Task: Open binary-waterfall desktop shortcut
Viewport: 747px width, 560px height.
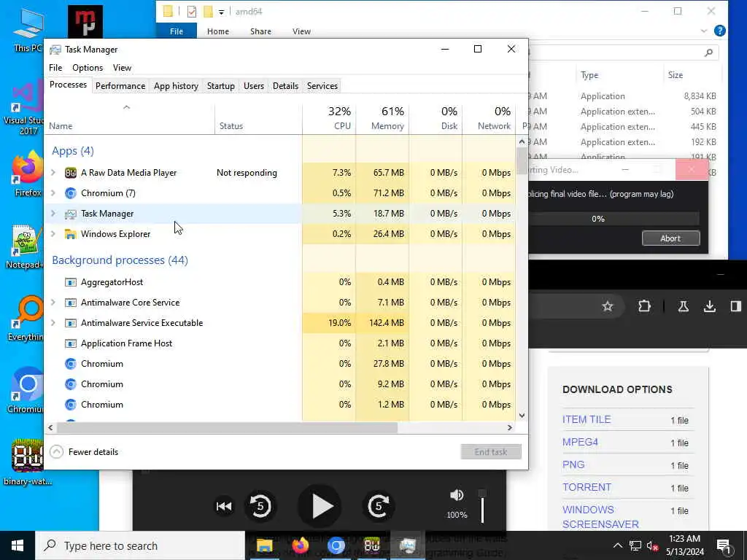Action: click(x=28, y=462)
